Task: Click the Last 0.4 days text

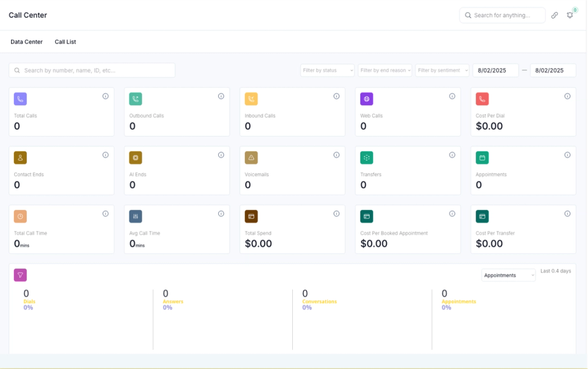Action: pos(556,271)
